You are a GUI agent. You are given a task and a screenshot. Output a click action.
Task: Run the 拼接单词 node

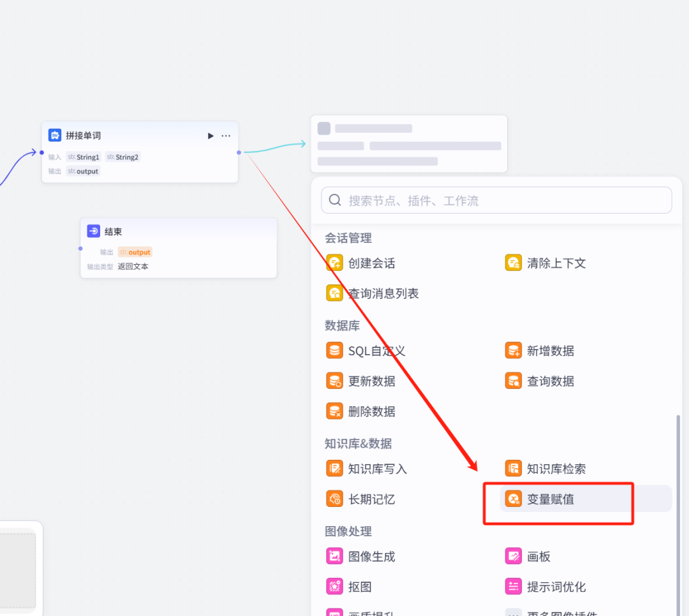click(x=211, y=135)
